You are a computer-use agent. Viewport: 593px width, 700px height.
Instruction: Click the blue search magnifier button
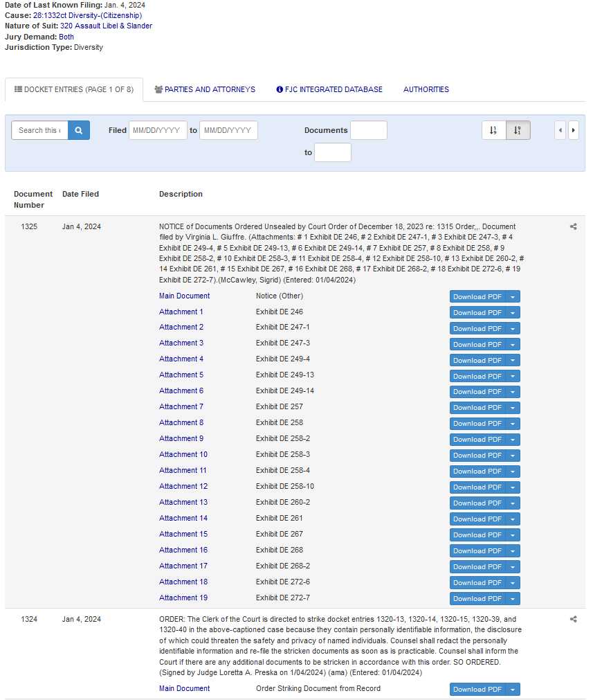(x=78, y=130)
